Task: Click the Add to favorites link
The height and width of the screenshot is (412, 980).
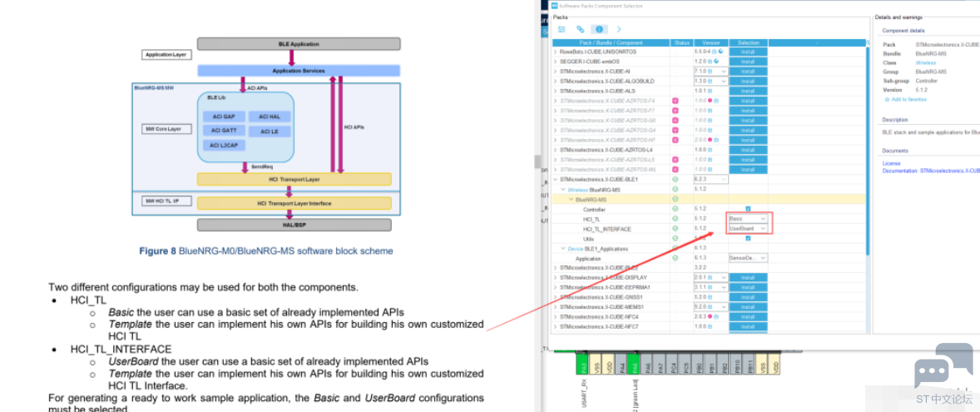Action: [909, 99]
